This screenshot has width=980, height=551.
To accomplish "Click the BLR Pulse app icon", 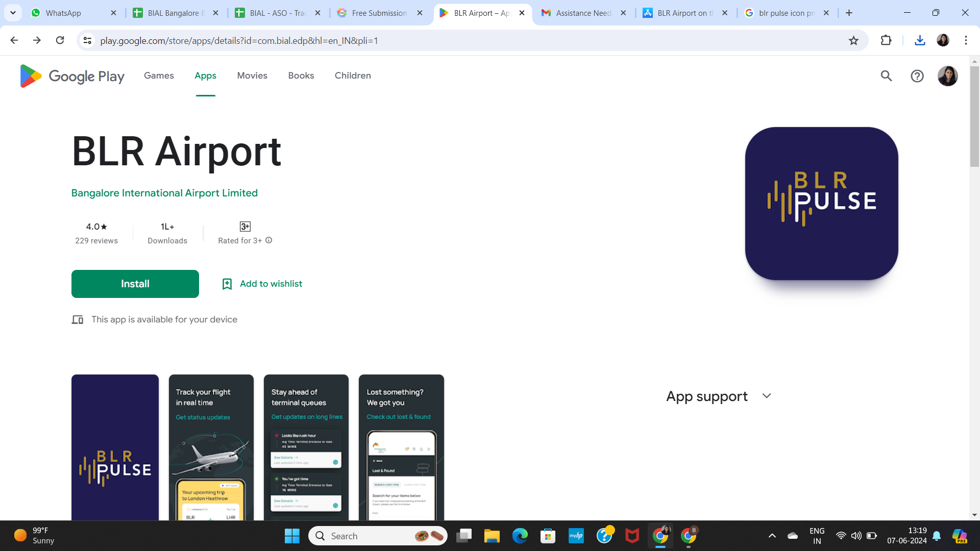I will pyautogui.click(x=821, y=204).
